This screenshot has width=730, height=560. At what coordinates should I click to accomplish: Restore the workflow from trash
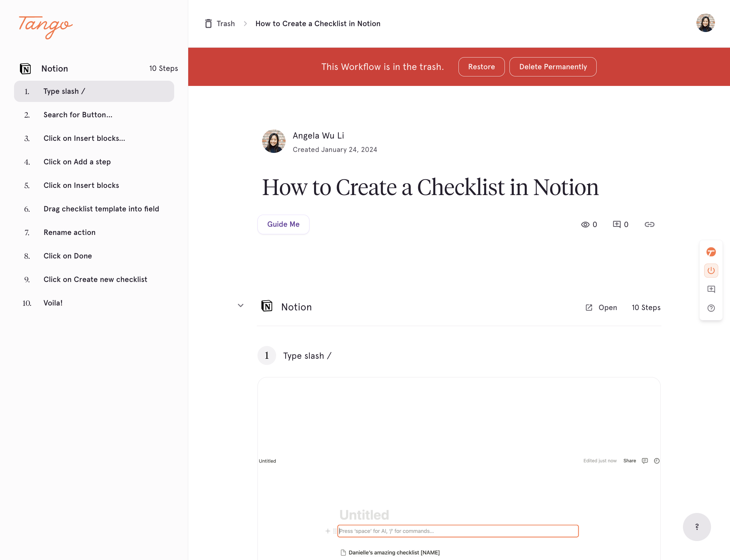pos(481,67)
